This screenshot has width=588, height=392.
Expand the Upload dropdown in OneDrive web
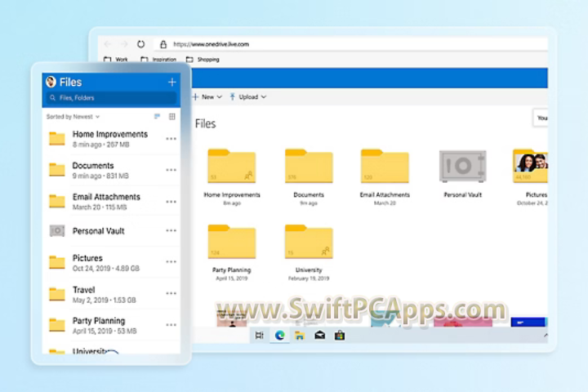(248, 97)
